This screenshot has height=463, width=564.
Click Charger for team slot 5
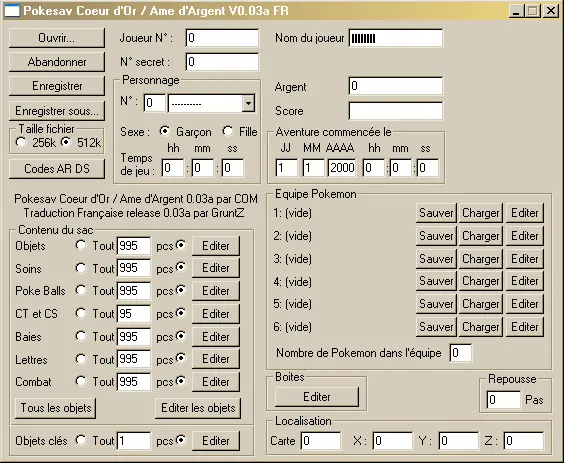pyautogui.click(x=481, y=304)
